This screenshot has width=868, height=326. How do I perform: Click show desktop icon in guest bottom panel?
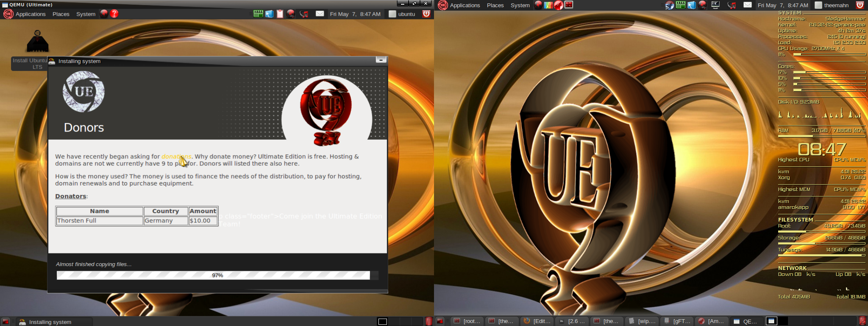click(x=6, y=322)
